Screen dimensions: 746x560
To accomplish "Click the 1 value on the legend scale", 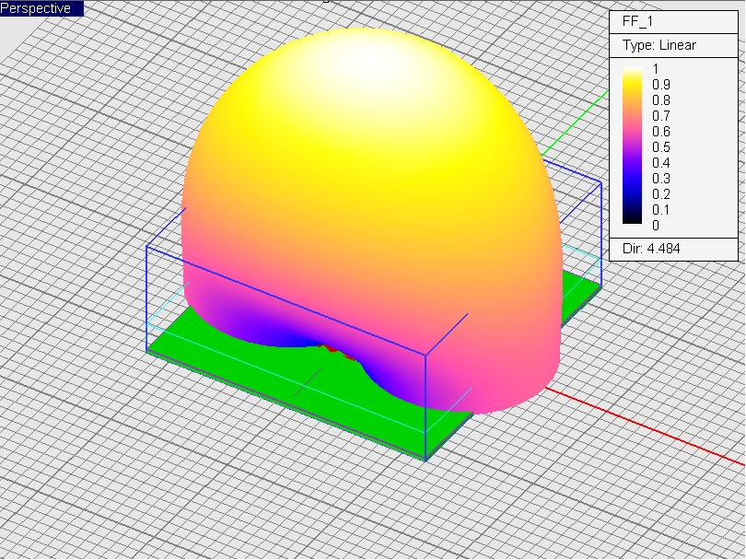I will click(x=656, y=68).
